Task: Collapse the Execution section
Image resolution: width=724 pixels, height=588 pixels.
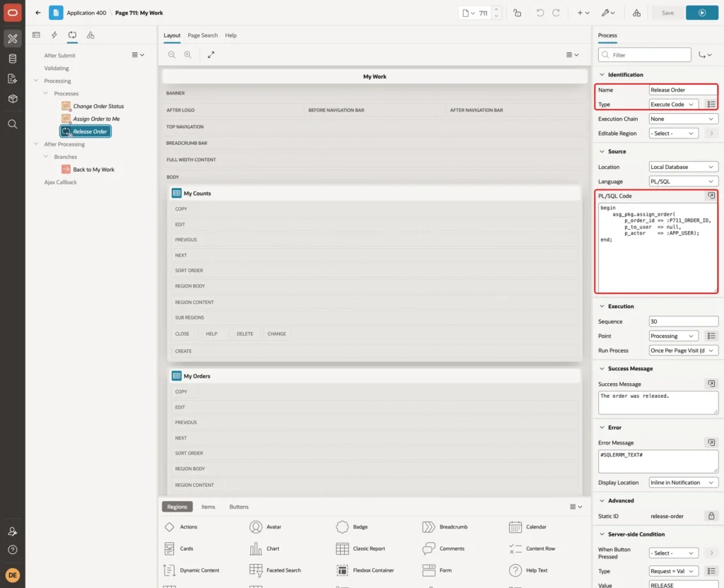Action: pos(602,306)
